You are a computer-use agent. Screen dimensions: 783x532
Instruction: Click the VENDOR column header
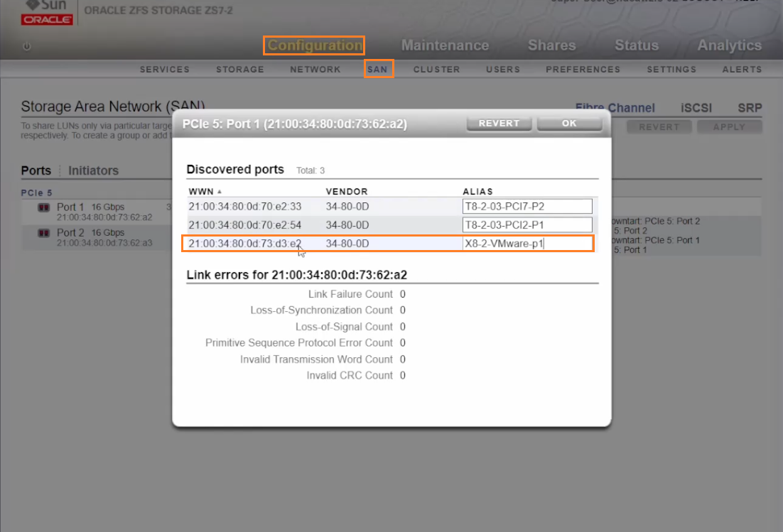point(347,192)
